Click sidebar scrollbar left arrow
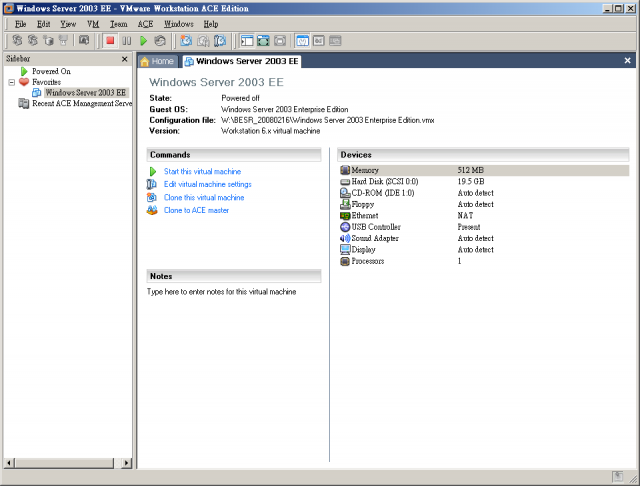Image resolution: width=640 pixels, height=486 pixels. (9, 463)
